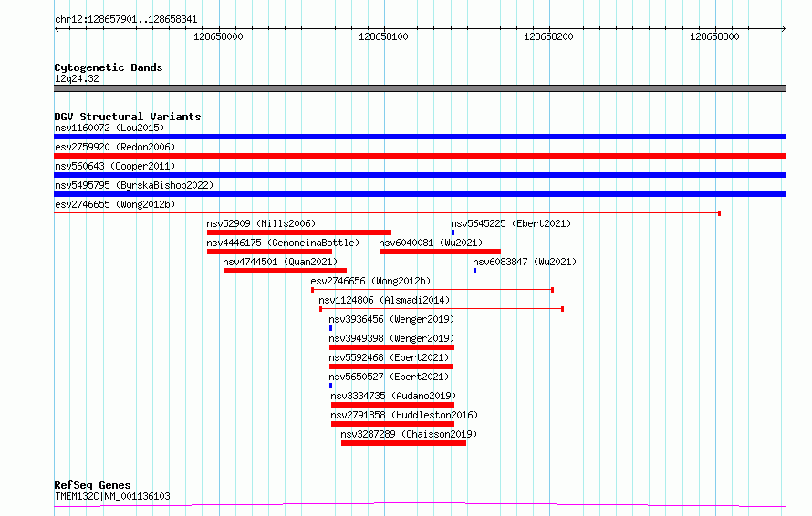Select the red nsv2791858 variant bar
Viewport: 812px width, 516px height.
pos(392,424)
